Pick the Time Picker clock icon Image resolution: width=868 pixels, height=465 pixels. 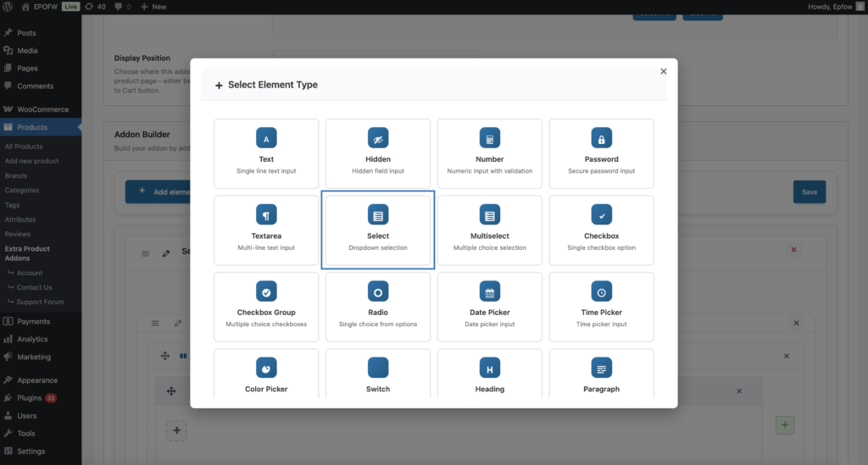[x=601, y=292]
